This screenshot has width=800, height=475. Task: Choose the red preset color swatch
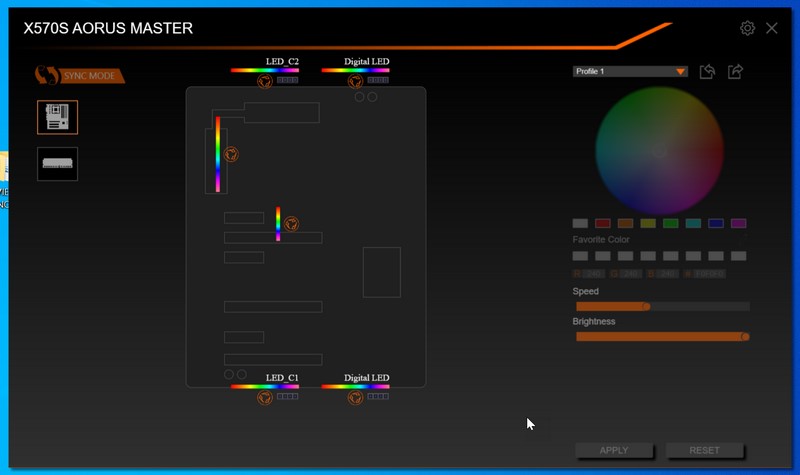tap(603, 223)
